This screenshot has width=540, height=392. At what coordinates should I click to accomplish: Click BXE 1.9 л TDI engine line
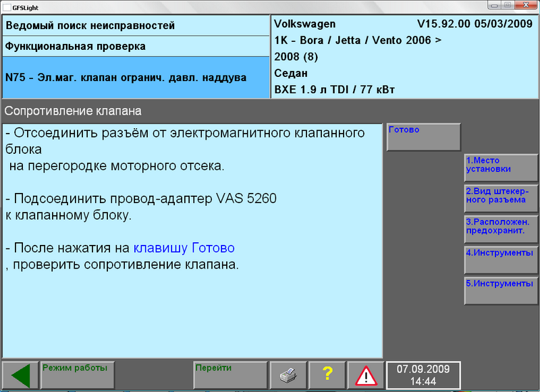(x=334, y=90)
